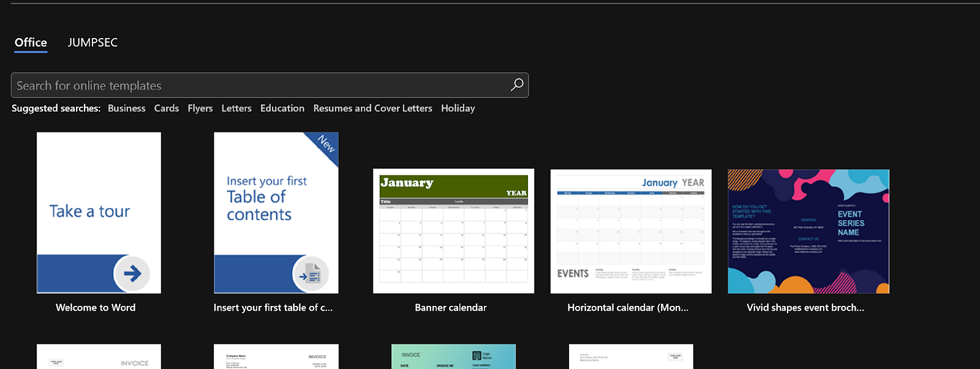The height and width of the screenshot is (369, 980).
Task: Open the Horizontal calendar template thumbnail
Action: pyautogui.click(x=631, y=231)
